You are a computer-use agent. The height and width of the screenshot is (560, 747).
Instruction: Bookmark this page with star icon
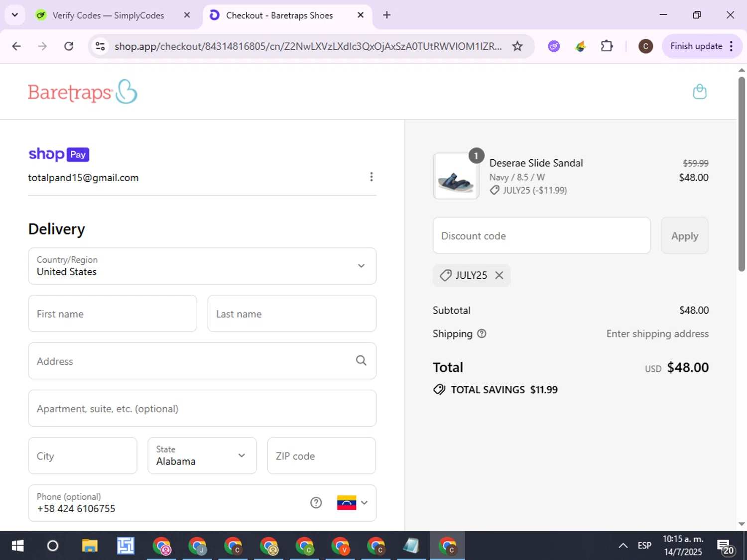[x=517, y=46]
